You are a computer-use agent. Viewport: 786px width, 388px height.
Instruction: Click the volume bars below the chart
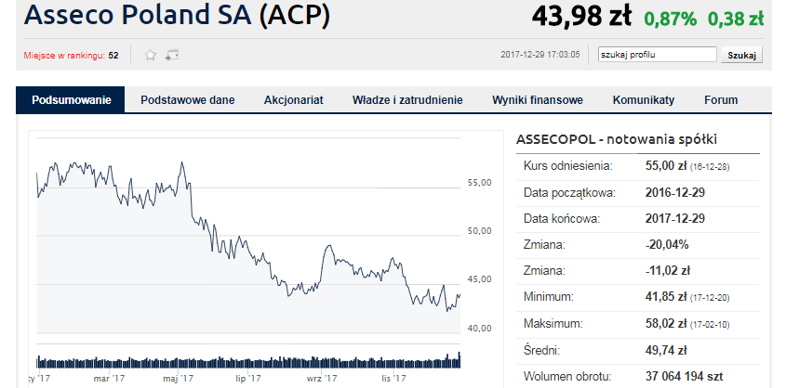(x=249, y=361)
